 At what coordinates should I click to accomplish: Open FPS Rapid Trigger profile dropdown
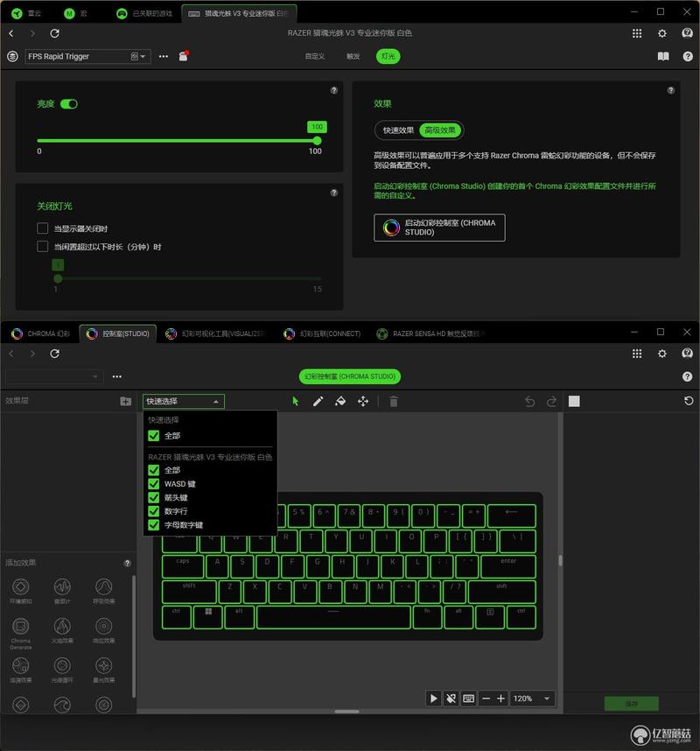click(x=87, y=57)
